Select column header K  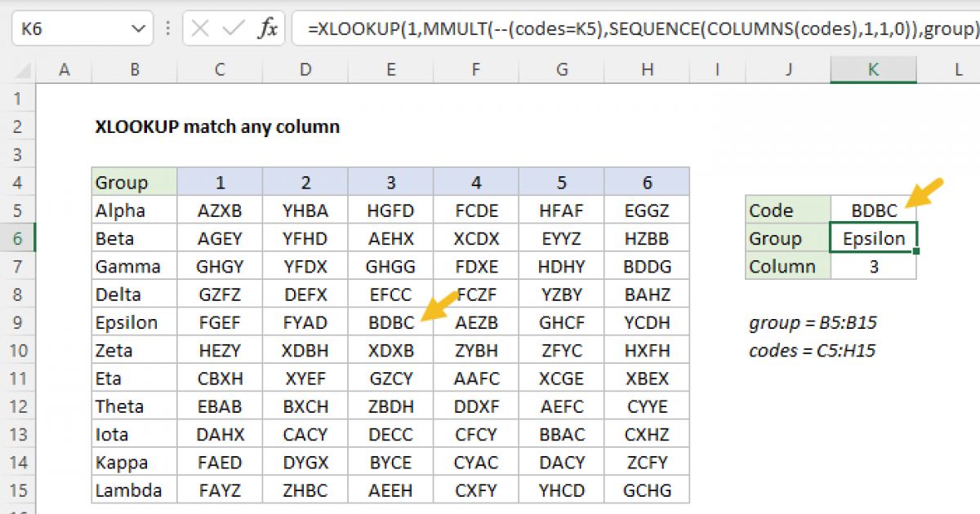point(873,70)
